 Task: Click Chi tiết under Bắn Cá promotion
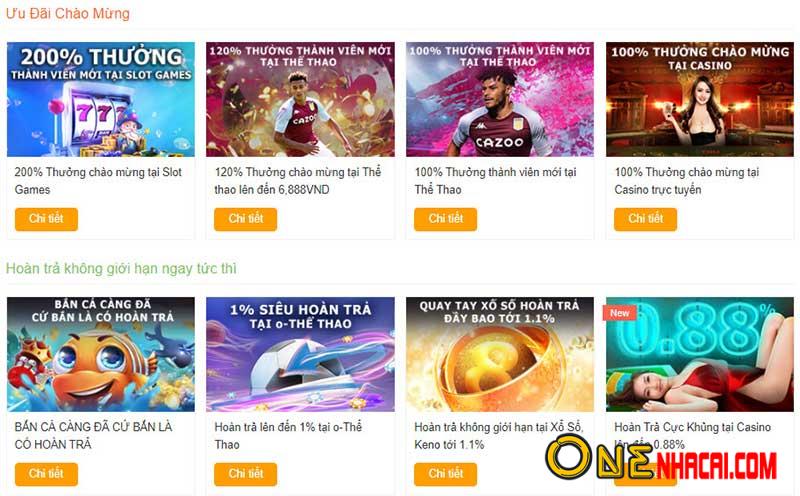pos(46,474)
